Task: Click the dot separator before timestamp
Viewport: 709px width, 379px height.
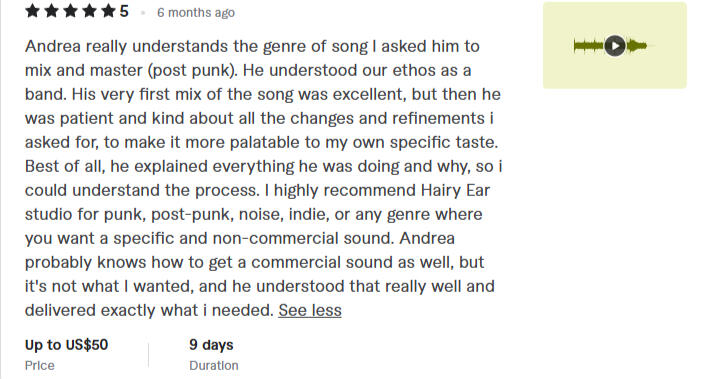Action: click(143, 13)
